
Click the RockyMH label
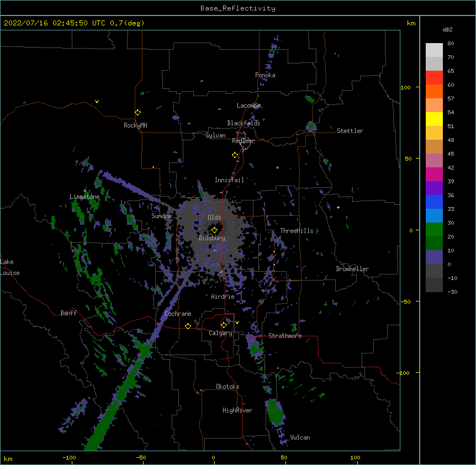tap(135, 125)
